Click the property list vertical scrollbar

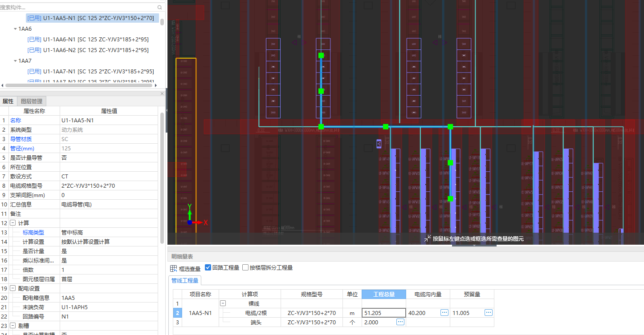[162, 178]
